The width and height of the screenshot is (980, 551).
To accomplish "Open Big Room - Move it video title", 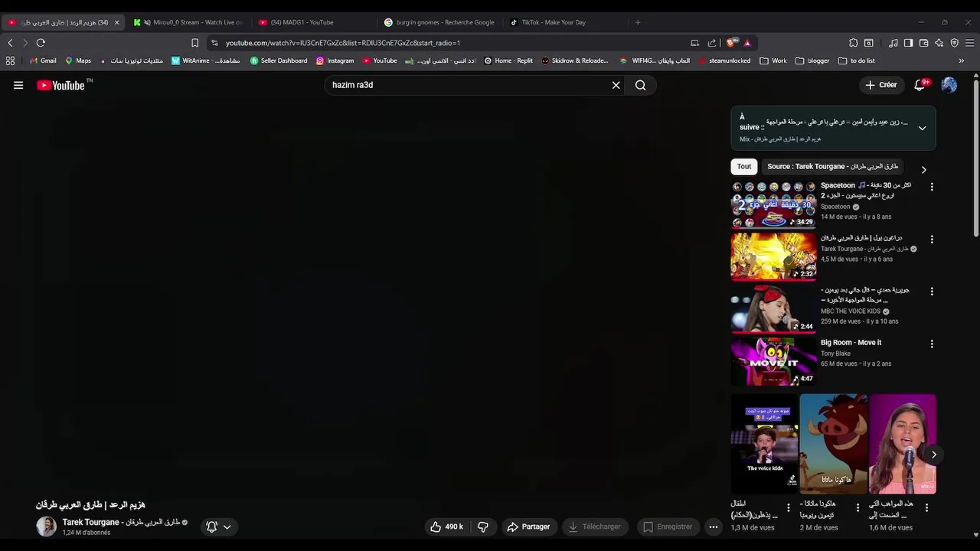I will (x=851, y=343).
